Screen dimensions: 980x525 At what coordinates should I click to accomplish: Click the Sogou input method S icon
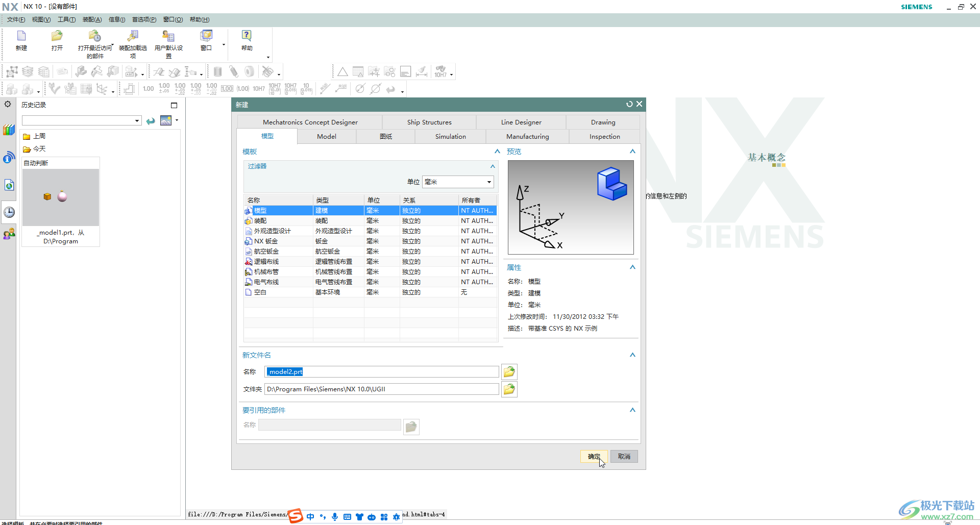pos(296,516)
